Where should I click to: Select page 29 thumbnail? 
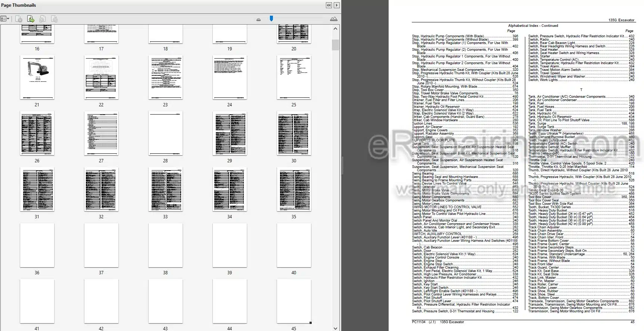[230, 134]
